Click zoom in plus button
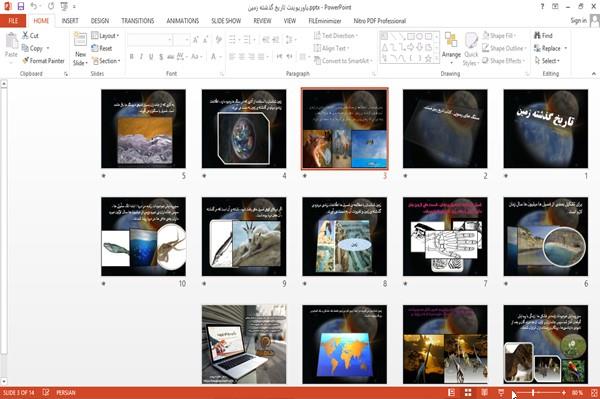The image size is (600, 399). (x=563, y=392)
